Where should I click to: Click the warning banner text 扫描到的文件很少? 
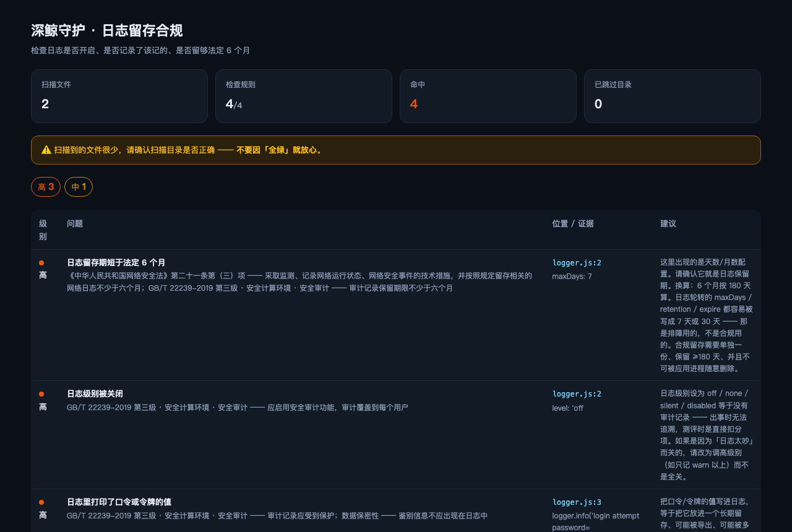tap(188, 150)
